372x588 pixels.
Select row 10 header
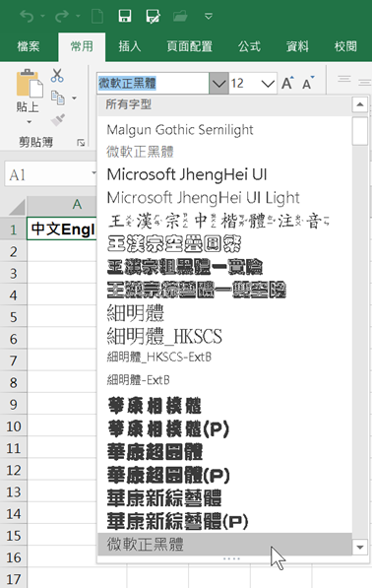tap(14, 426)
